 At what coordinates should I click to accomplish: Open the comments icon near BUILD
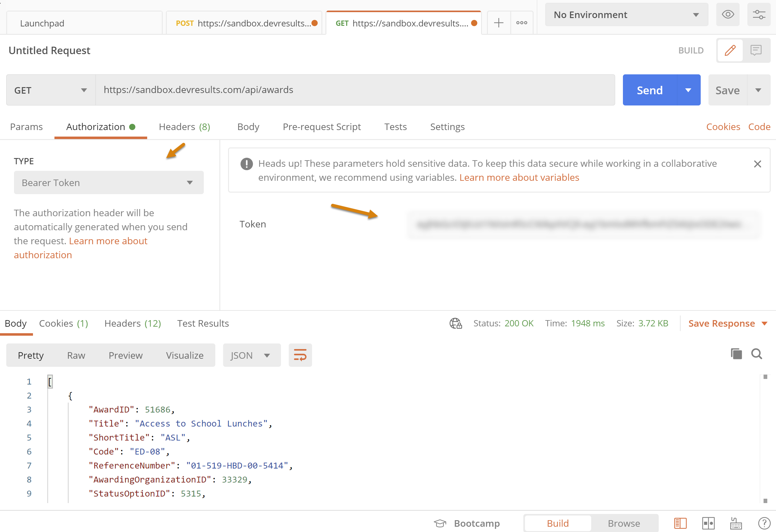click(x=756, y=50)
